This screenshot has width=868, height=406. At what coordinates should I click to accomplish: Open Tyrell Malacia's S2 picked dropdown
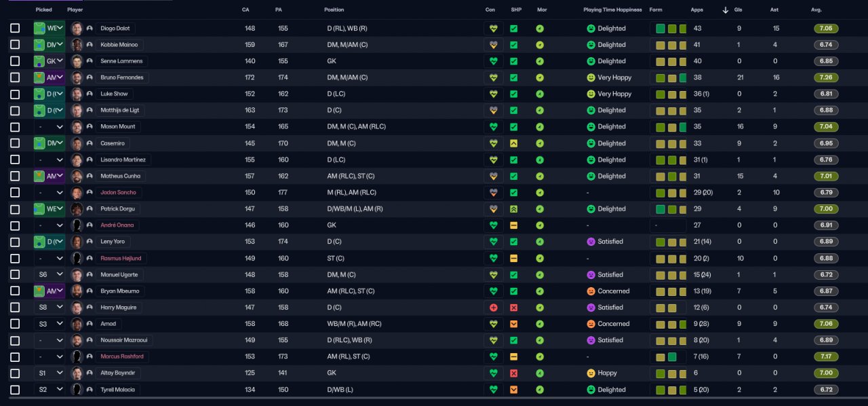pos(50,390)
